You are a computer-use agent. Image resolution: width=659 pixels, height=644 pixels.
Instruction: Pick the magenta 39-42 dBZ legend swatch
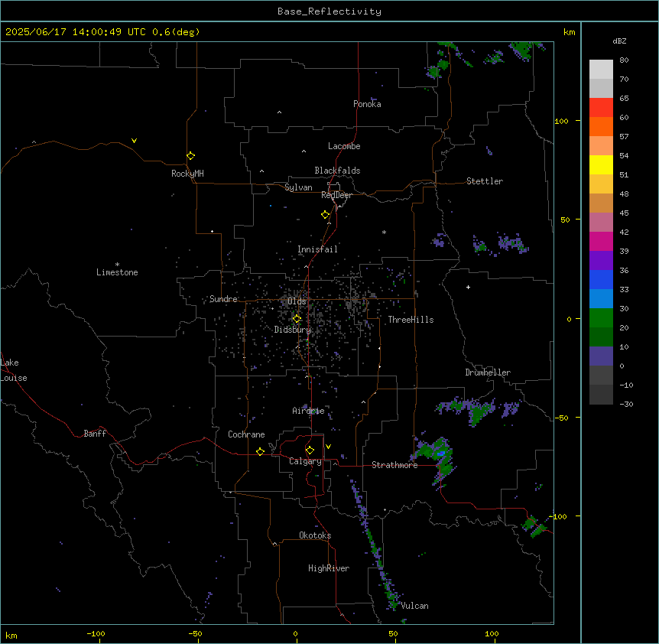601,241
